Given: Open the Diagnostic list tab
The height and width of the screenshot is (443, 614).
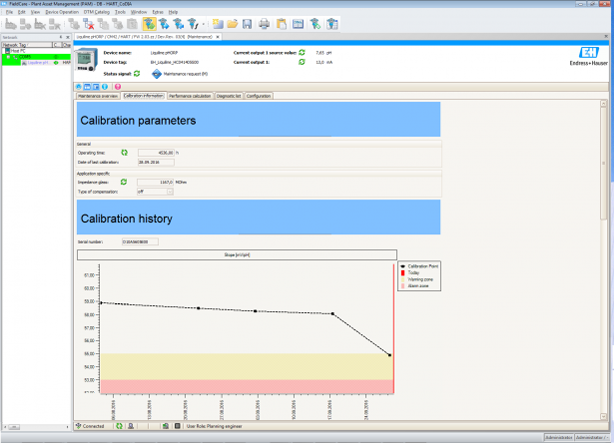Looking at the screenshot, I should [229, 96].
